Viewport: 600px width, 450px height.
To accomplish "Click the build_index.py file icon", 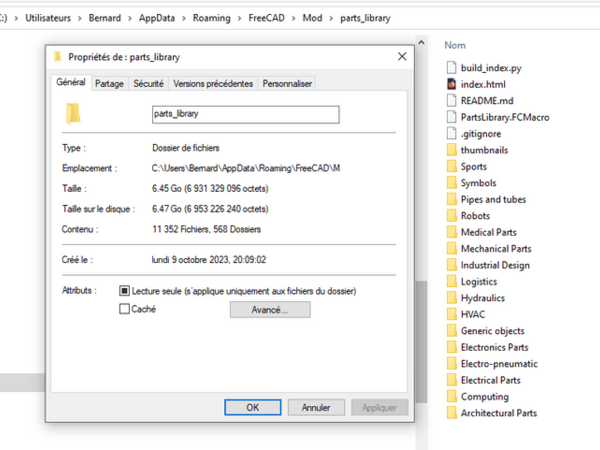I will point(451,68).
